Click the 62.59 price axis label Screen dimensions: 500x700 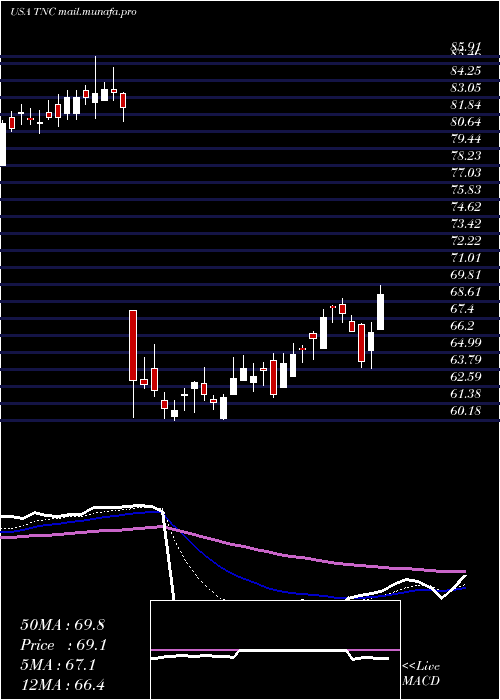pos(466,376)
